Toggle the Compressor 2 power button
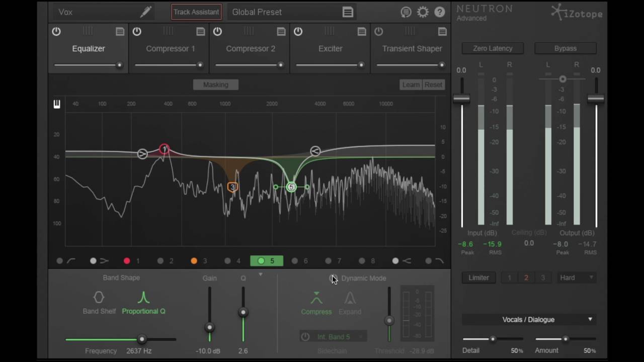 point(217,31)
